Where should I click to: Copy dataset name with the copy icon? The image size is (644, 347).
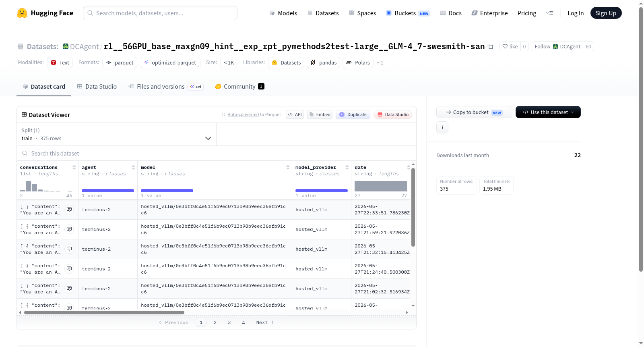(490, 46)
